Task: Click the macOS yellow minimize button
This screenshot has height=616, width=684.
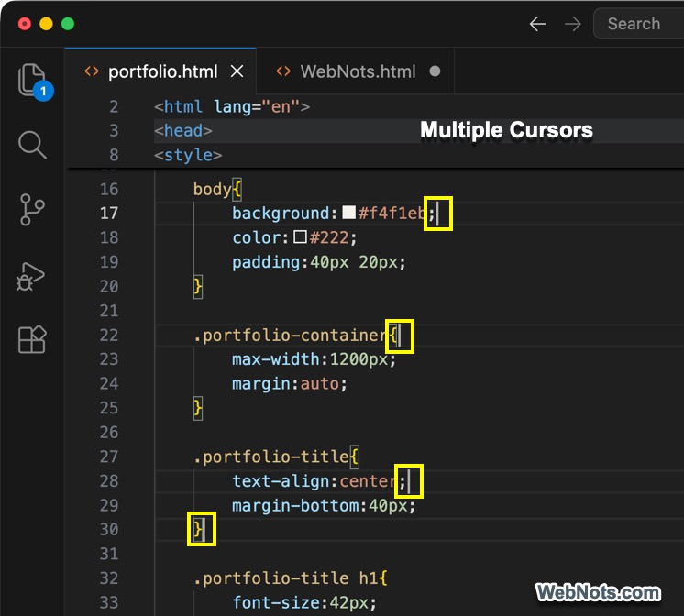Action: click(x=46, y=24)
